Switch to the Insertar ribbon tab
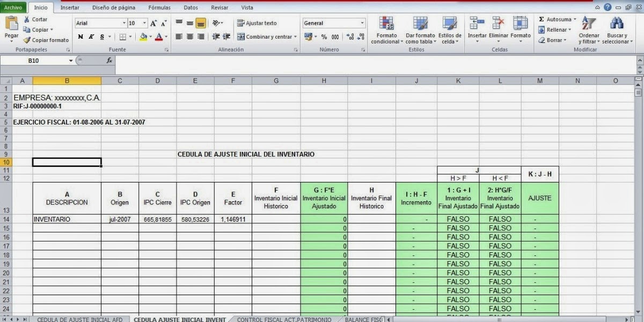Viewport: 644px width, 322px height. [x=70, y=7]
